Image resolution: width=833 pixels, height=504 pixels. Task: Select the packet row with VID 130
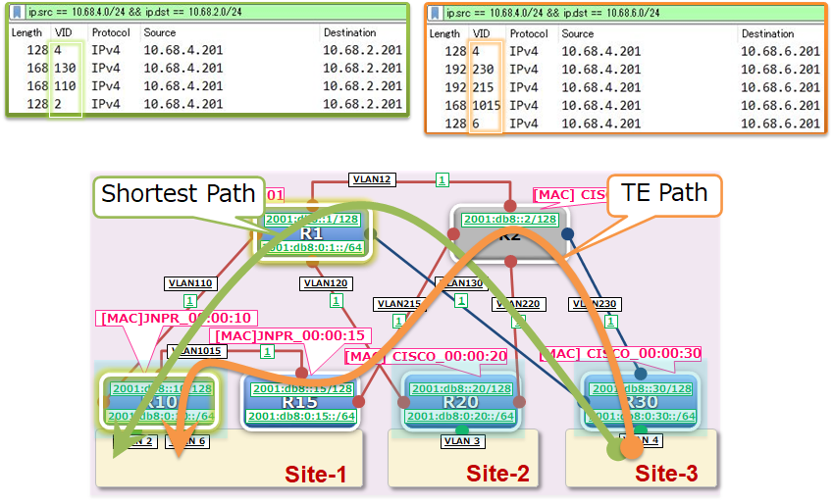(208, 68)
